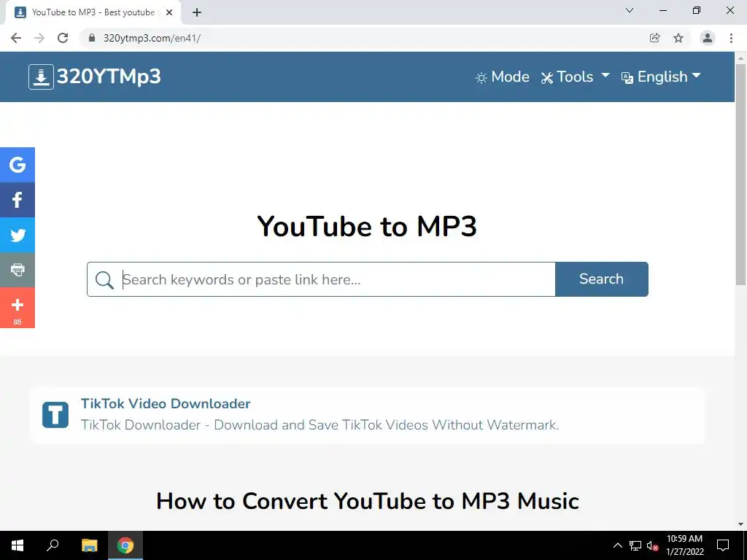Screen dimensions: 747x560
Task: Show hidden system tray icons chevron
Action: pos(617,545)
